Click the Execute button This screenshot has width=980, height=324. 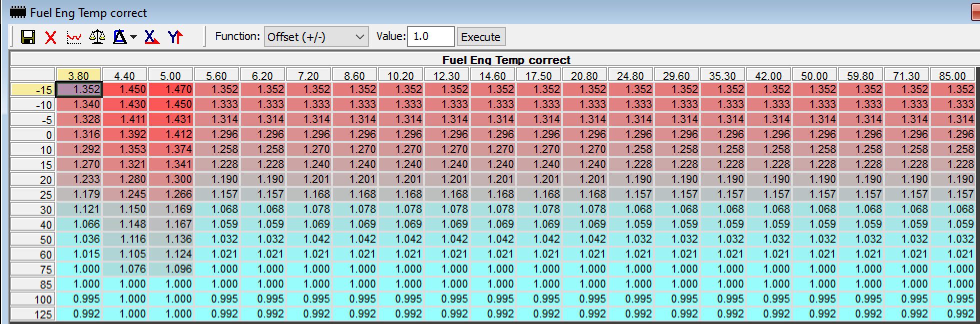pos(480,37)
